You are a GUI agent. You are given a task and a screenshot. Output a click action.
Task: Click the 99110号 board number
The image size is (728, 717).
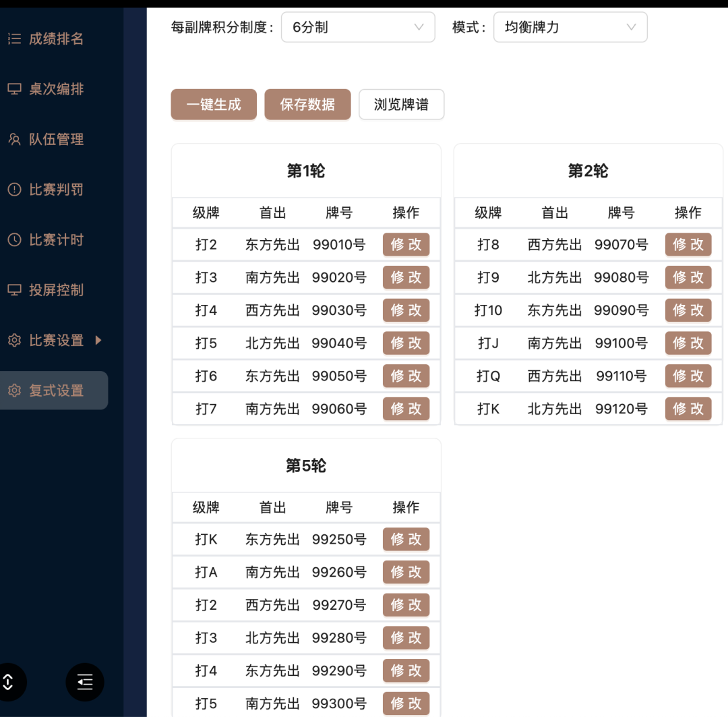point(621,376)
